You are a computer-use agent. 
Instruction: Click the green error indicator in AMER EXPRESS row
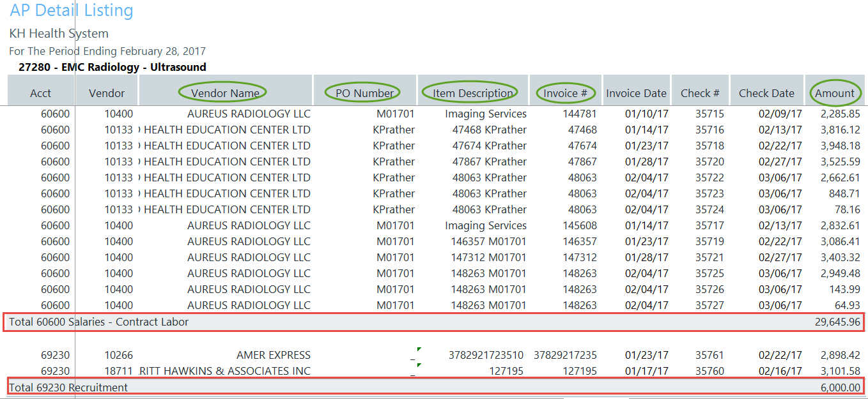(419, 349)
